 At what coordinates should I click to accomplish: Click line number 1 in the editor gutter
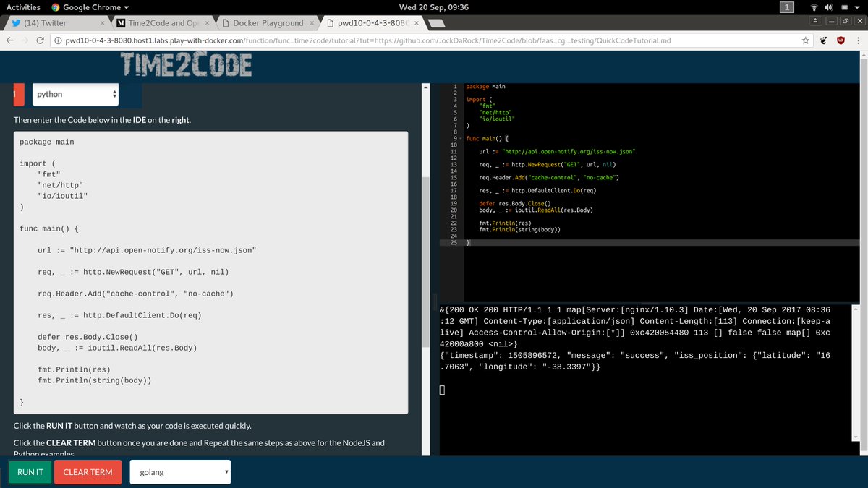point(454,86)
